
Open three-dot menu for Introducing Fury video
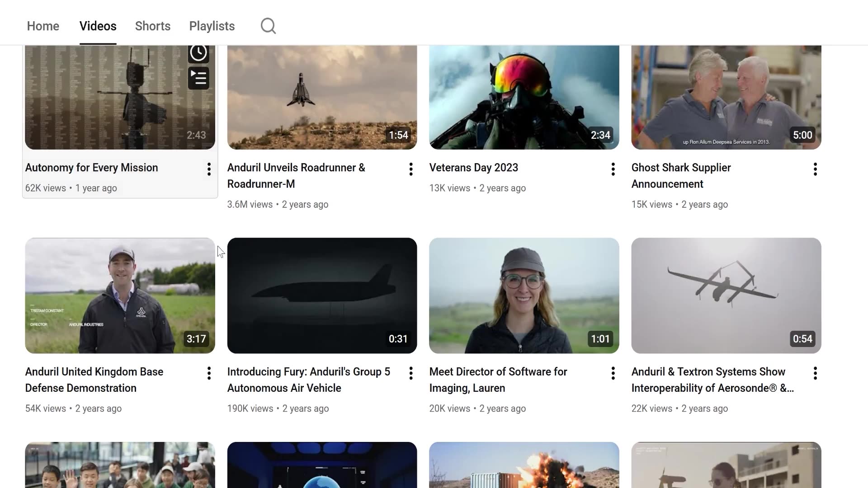coord(411,373)
